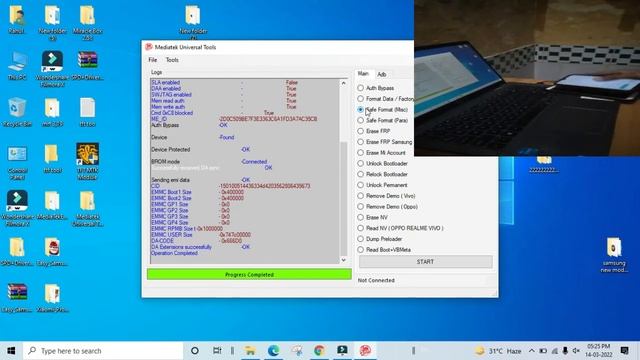Click the 222222222... desktop folder label
The image size is (640, 360).
(544, 170)
